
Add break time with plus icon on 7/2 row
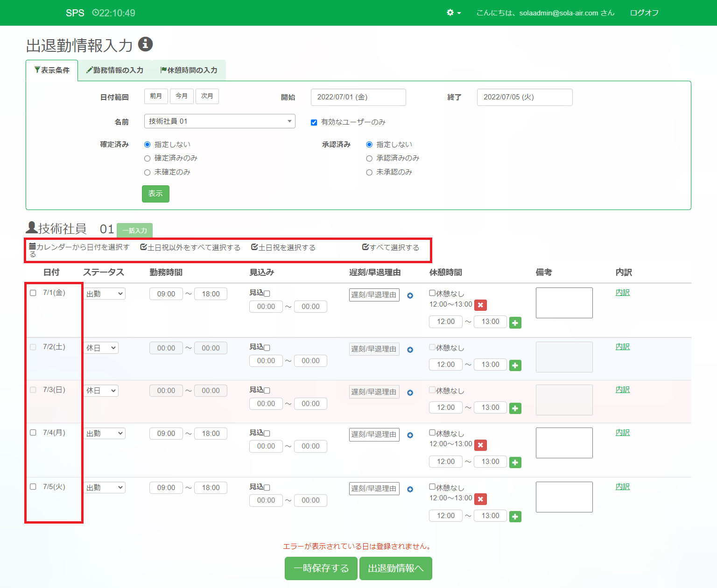coord(515,365)
